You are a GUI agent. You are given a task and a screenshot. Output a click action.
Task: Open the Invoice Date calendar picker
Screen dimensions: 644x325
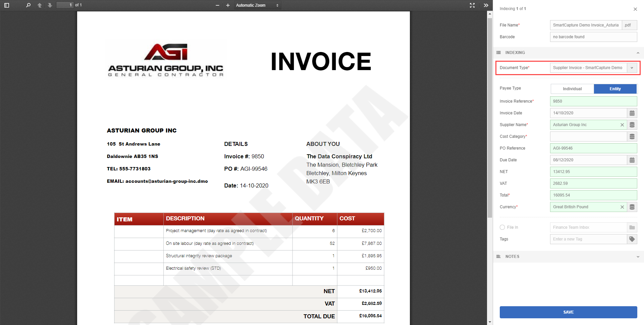[632, 113]
